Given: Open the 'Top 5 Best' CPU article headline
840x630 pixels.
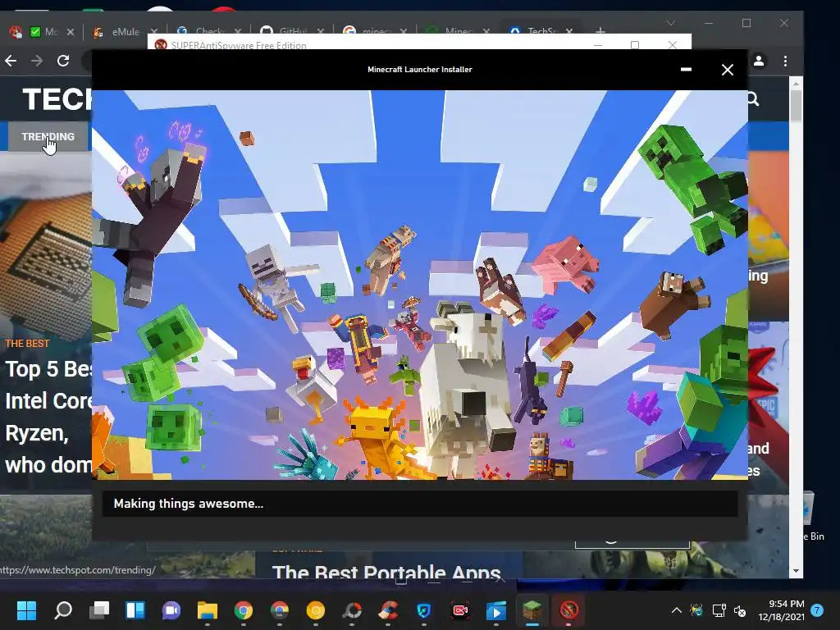Looking at the screenshot, I should tap(48, 417).
